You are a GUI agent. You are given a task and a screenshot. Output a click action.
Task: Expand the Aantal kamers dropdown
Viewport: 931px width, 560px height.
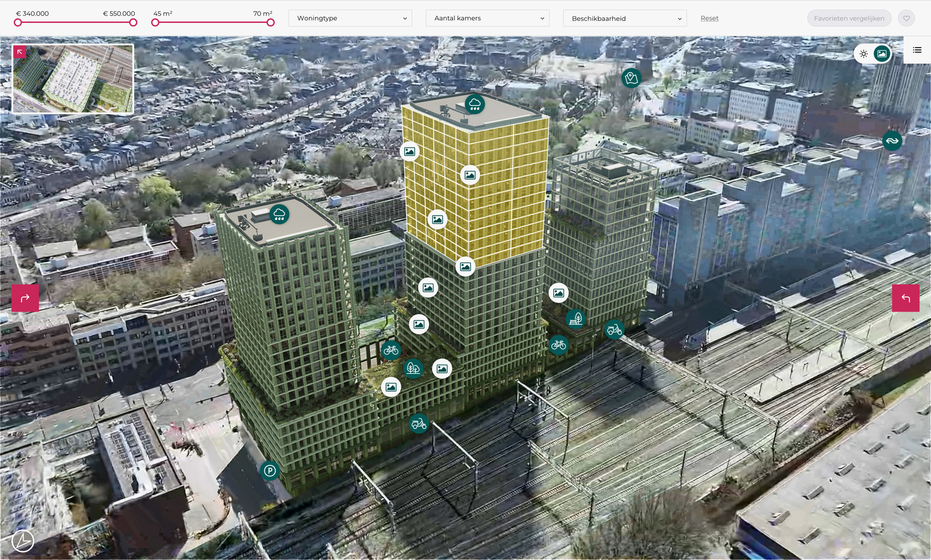click(x=487, y=18)
